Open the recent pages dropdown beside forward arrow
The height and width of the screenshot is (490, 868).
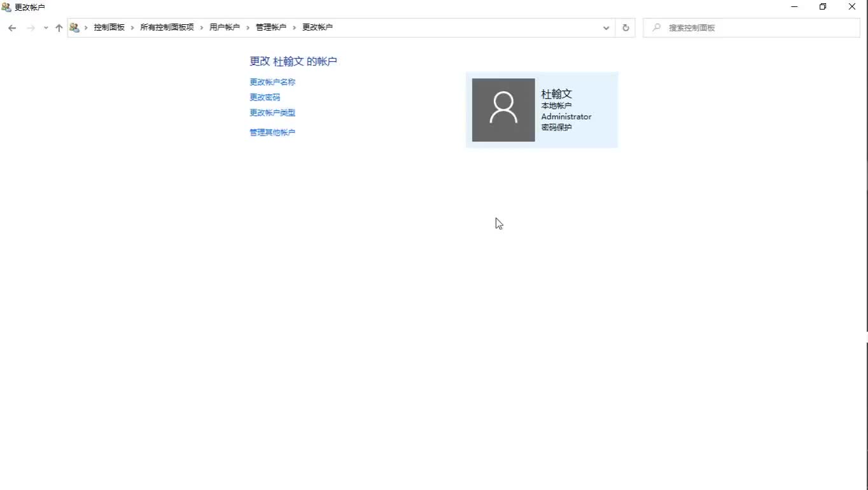pyautogui.click(x=45, y=27)
